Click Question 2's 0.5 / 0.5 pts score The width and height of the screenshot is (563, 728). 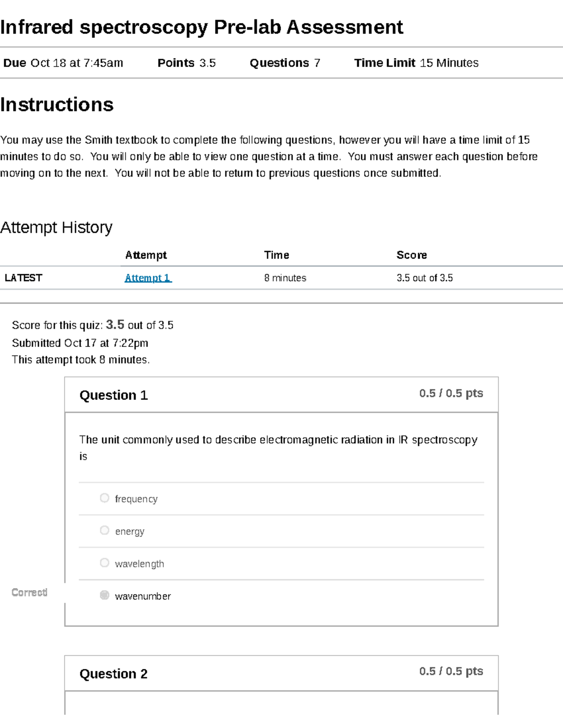coord(451,671)
